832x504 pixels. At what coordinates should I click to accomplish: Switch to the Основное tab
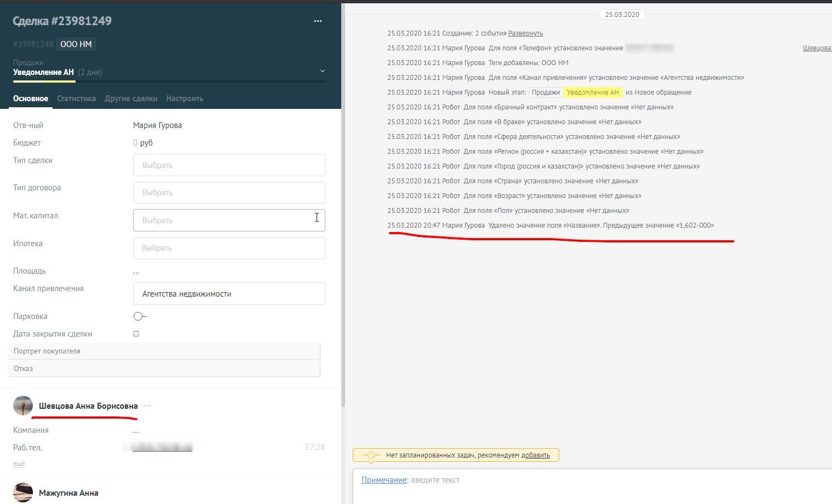coord(31,99)
